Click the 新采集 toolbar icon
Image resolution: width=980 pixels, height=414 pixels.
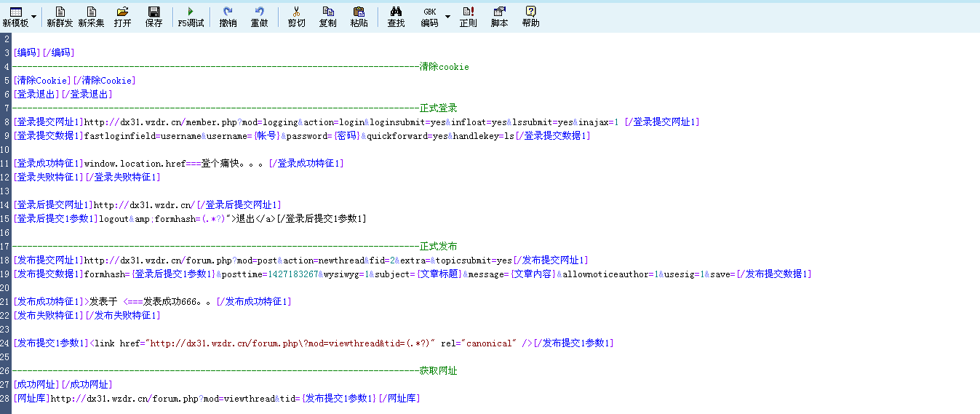coord(91,17)
